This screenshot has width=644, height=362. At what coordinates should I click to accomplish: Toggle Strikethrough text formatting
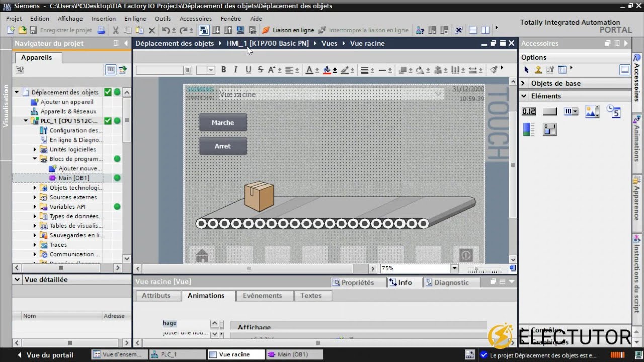[x=260, y=70]
